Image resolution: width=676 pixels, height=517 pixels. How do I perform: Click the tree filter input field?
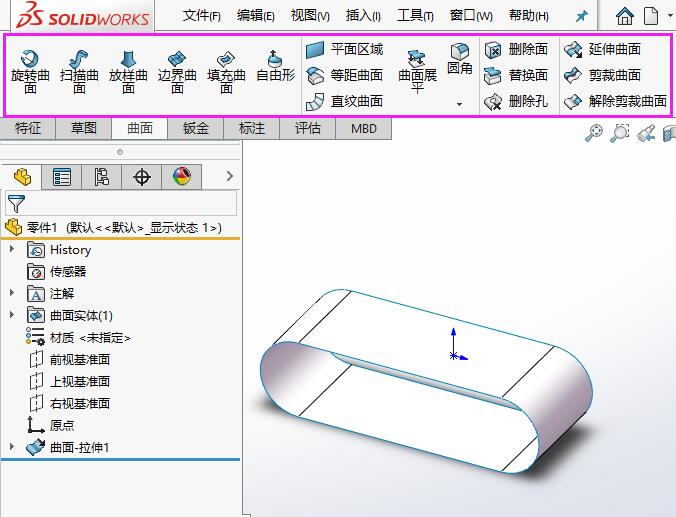click(x=121, y=204)
